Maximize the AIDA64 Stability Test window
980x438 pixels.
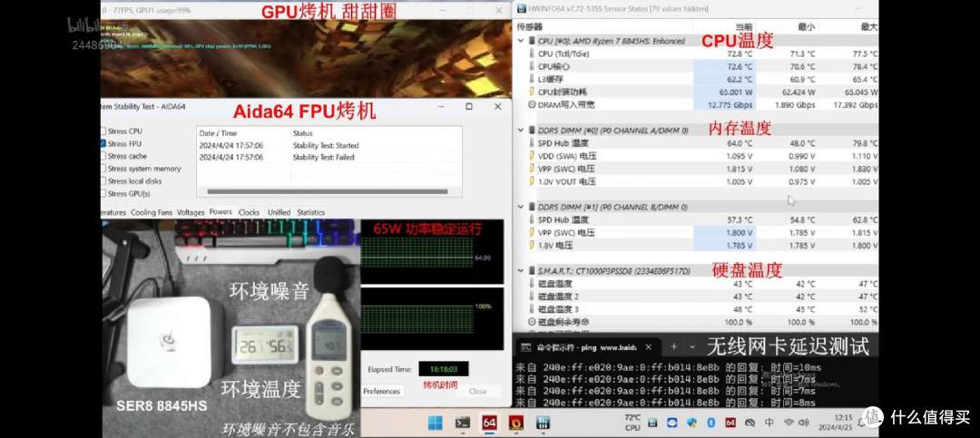(x=469, y=107)
